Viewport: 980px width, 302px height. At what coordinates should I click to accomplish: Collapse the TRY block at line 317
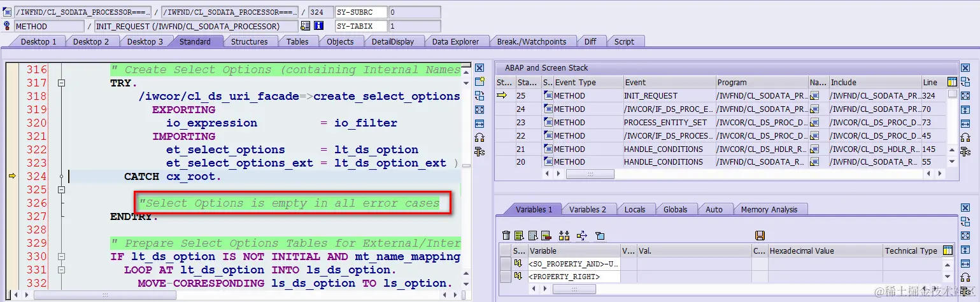tap(62, 83)
